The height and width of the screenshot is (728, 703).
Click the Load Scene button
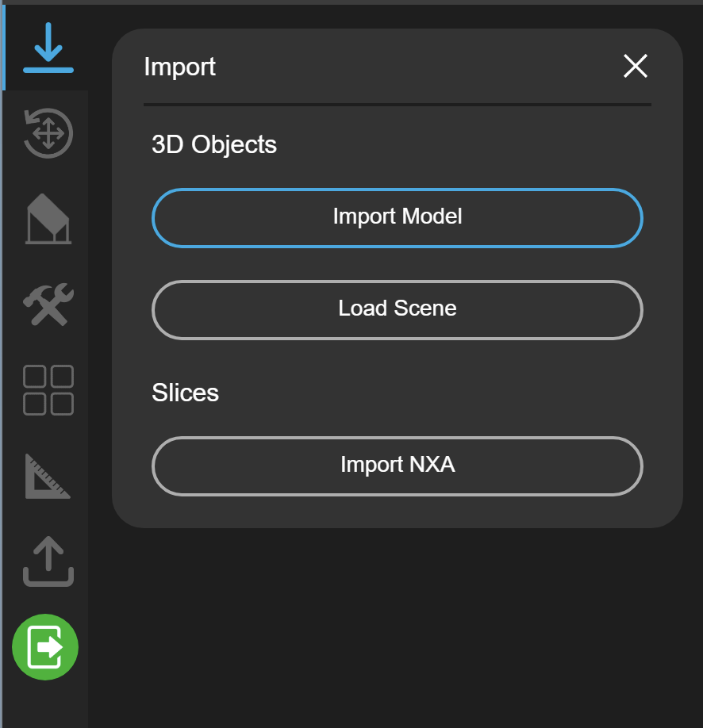(x=398, y=310)
